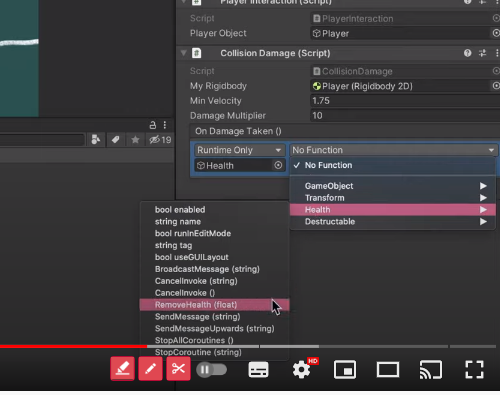Image resolution: width=500 pixels, height=395 pixels.
Task: Click the red pencil edit button
Action: (151, 368)
